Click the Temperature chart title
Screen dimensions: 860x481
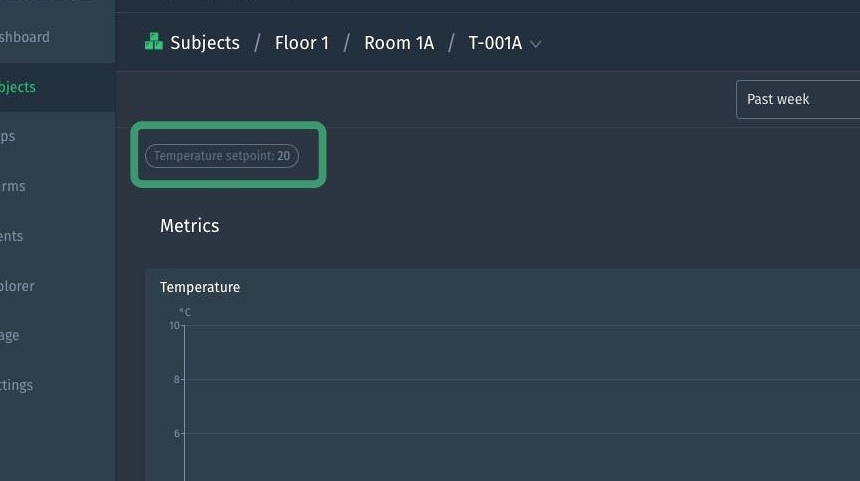(200, 287)
